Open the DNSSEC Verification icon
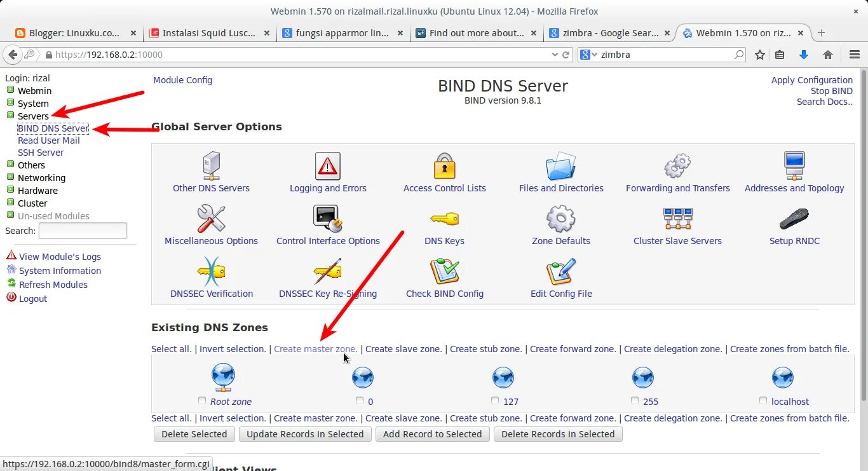 tap(211, 271)
